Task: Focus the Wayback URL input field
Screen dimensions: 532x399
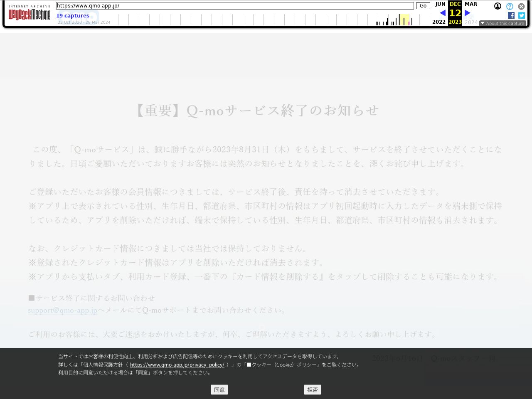Action: tap(235, 6)
